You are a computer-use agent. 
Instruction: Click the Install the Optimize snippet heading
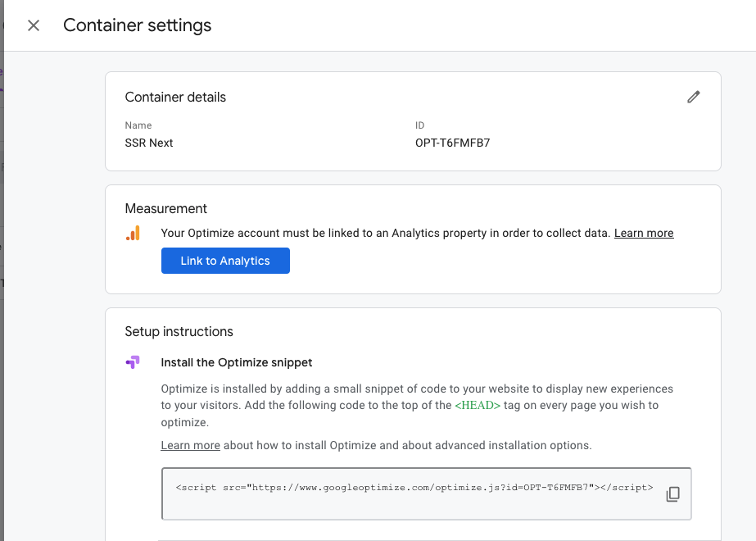[236, 362]
